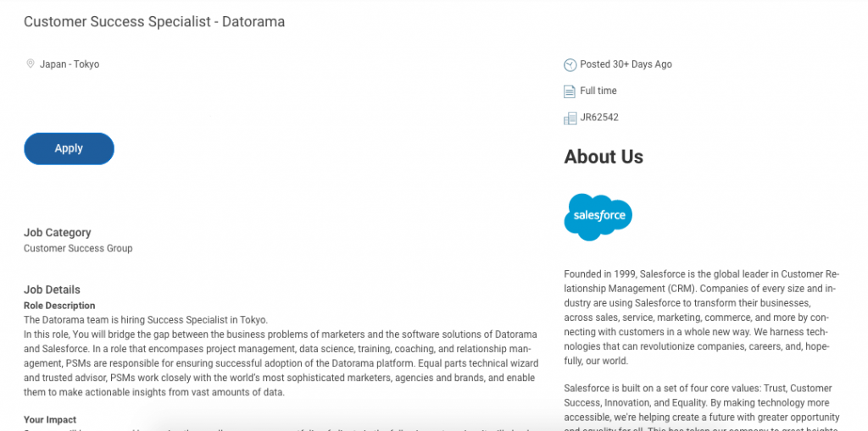This screenshot has height=431, width=868.
Task: Click the Full time label
Action: [598, 91]
